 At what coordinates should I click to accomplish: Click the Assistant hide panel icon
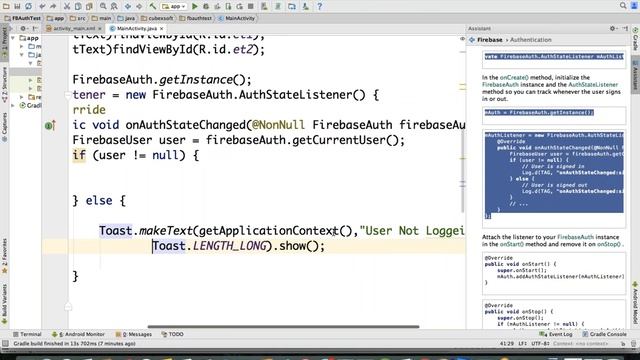point(625,29)
